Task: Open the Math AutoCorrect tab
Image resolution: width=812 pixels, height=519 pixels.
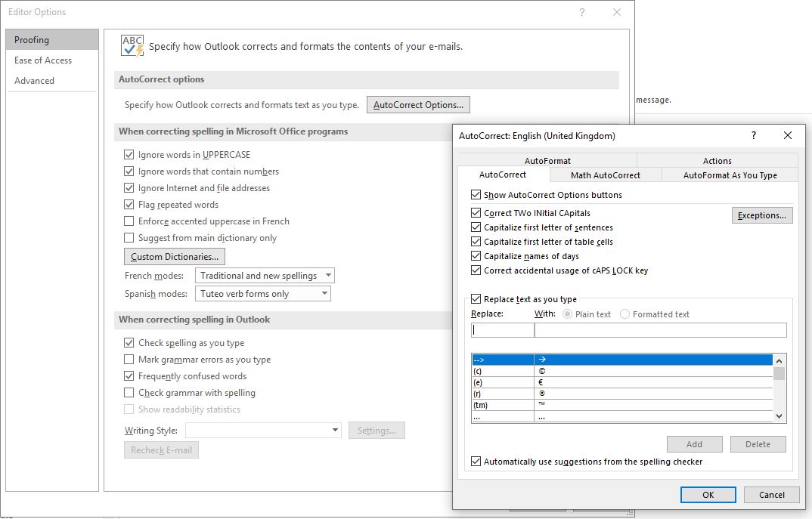Action: pos(606,175)
